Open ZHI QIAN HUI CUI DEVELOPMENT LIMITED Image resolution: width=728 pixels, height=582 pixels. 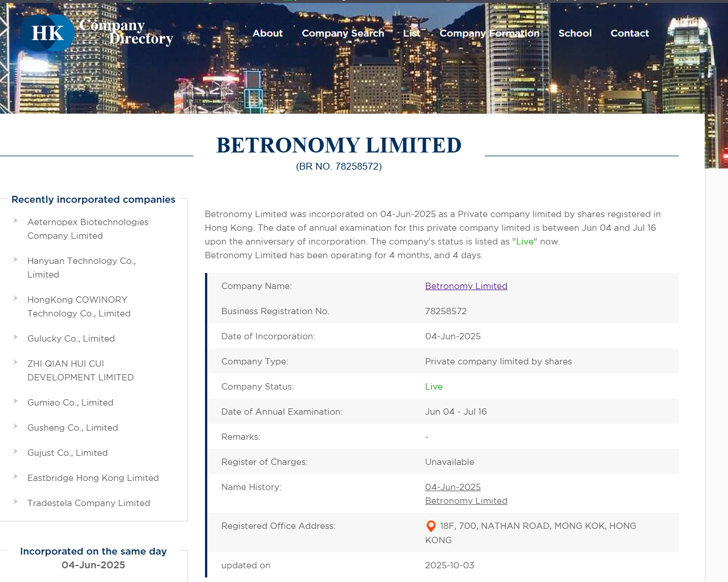point(80,370)
